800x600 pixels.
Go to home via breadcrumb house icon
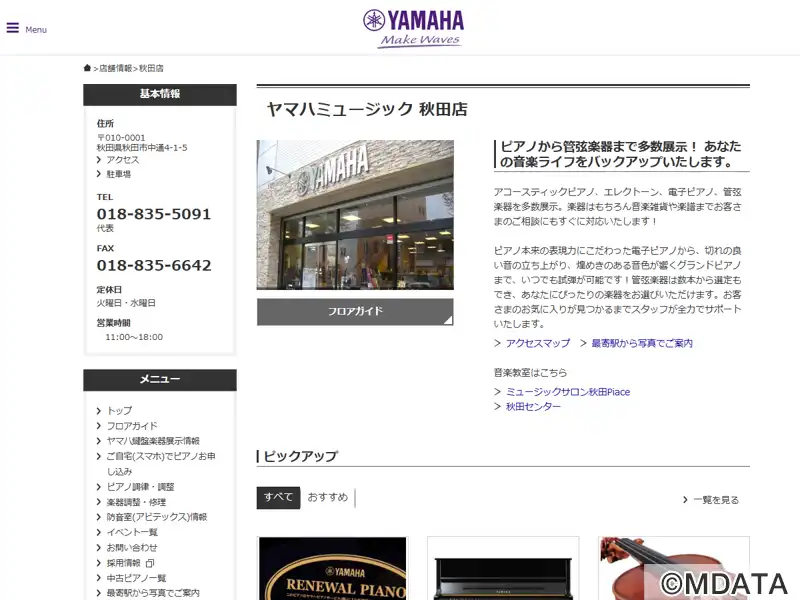pyautogui.click(x=87, y=68)
